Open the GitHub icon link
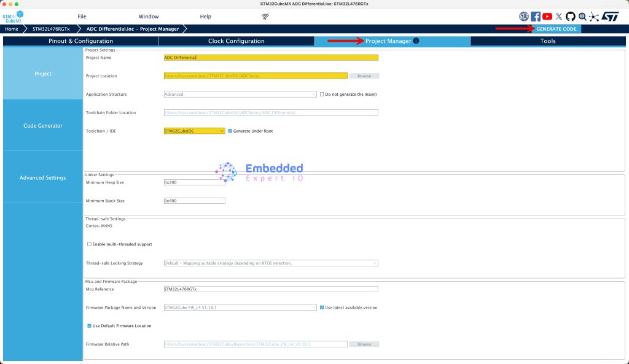Viewport: 629px width, 364px height. tap(570, 17)
